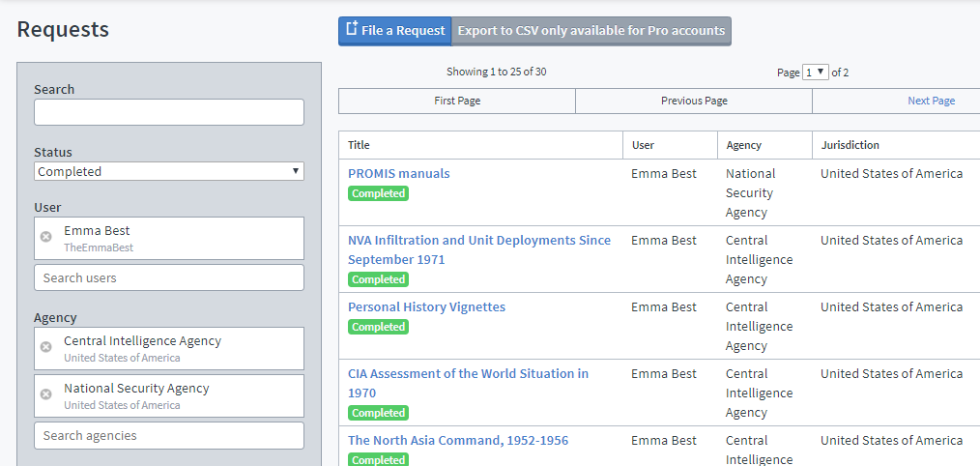Viewport: 980px width, 466px height.
Task: Remove Central Intelligence Agency filter
Action: [45, 346]
